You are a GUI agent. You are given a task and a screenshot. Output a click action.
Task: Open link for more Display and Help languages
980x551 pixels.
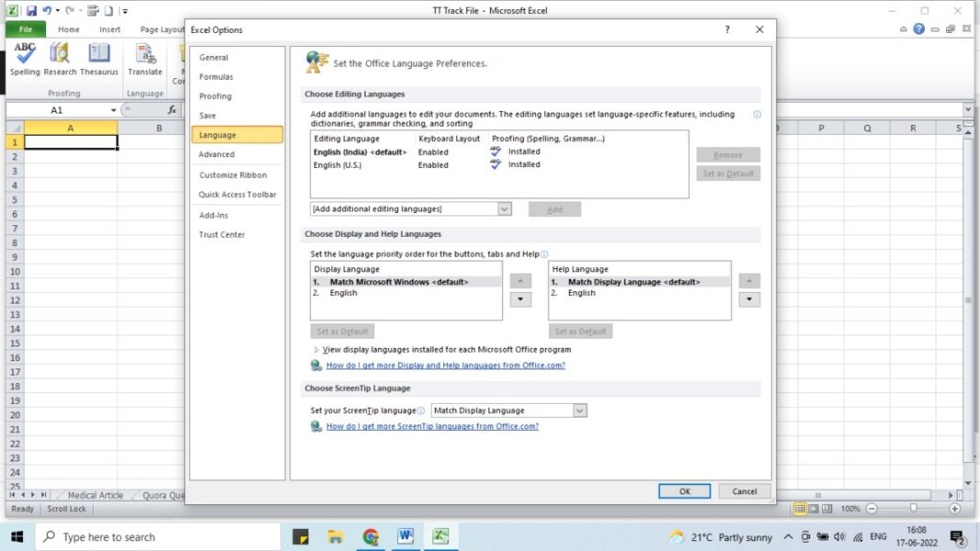(445, 365)
